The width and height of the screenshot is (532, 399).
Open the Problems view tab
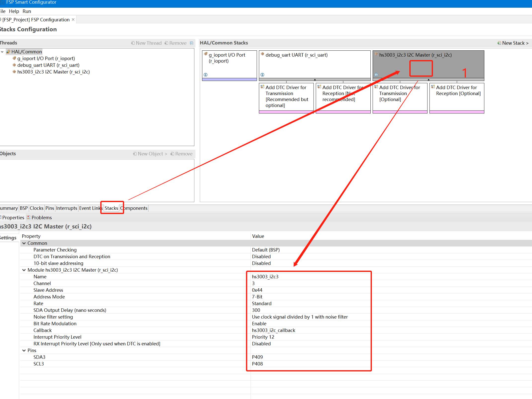click(39, 218)
